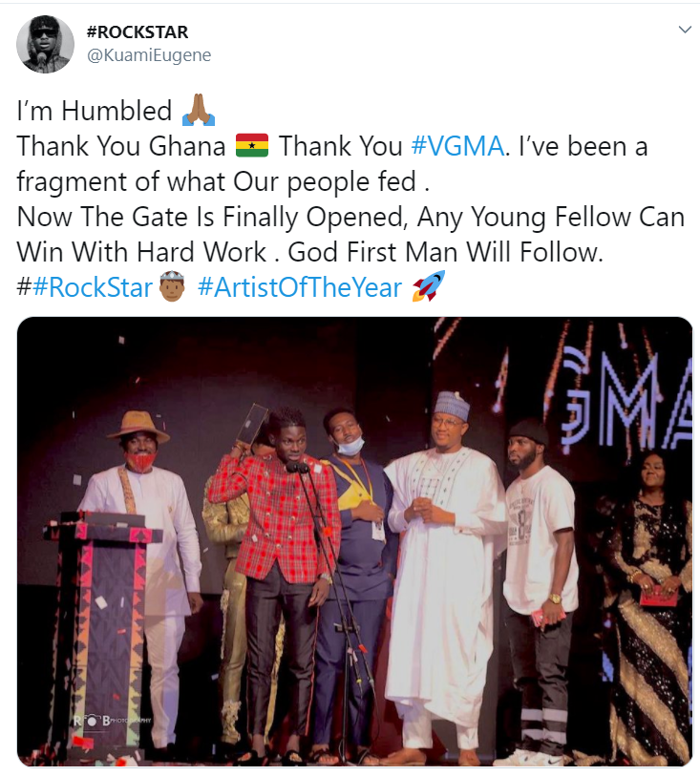Visit the @KuamiEugene handle link
The image size is (700, 776).
pos(149,55)
